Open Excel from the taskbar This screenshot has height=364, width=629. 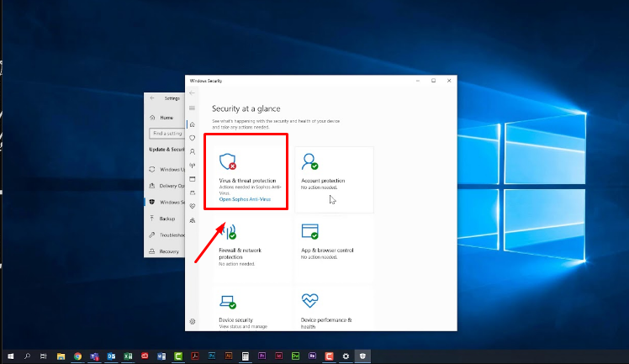(x=128, y=356)
